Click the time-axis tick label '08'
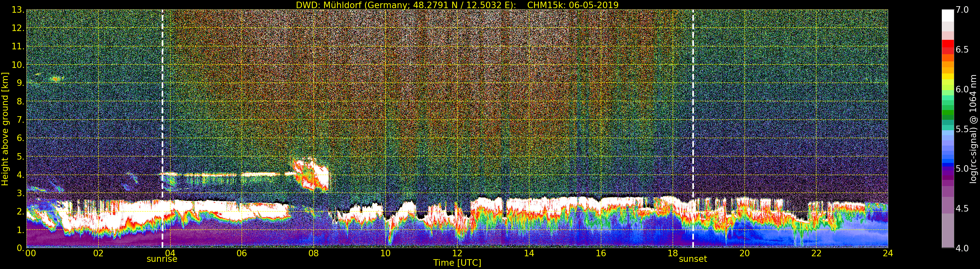The height and width of the screenshot is (269, 980). click(x=313, y=253)
